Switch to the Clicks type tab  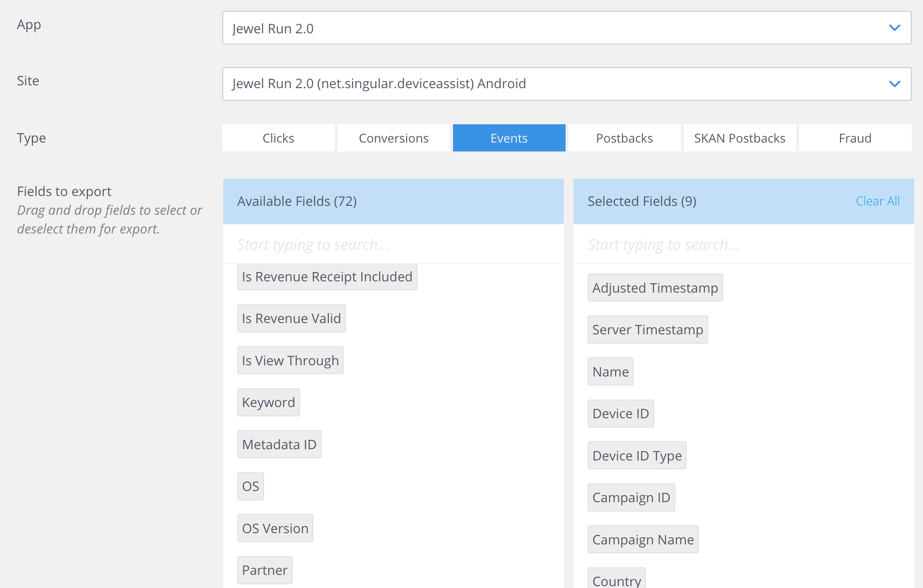[x=278, y=138]
